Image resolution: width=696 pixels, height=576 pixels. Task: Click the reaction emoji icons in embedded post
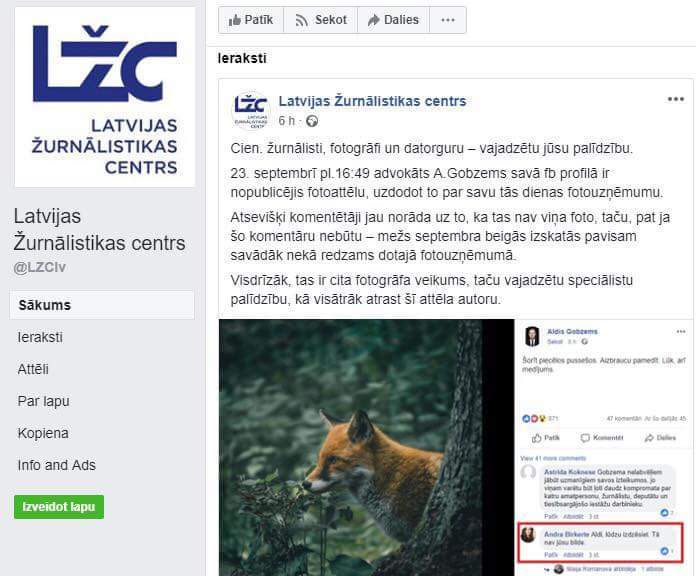point(534,418)
